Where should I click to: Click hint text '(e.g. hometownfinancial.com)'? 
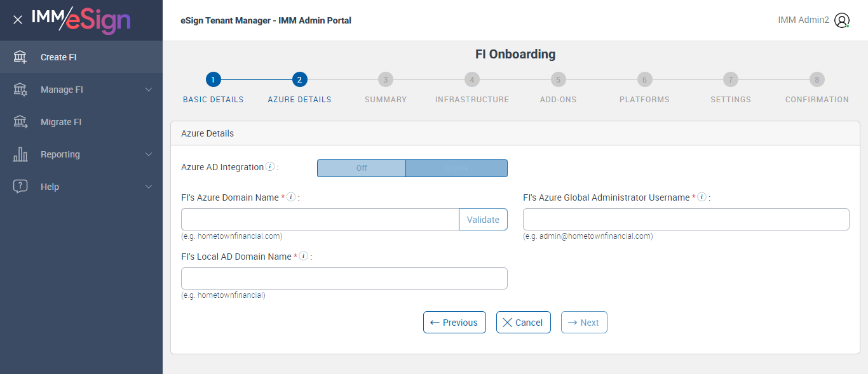click(232, 236)
